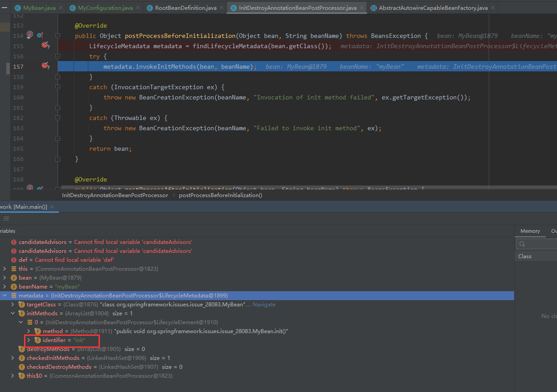Click the field icon of 'identifier'
The image size is (557, 392).
38,340
